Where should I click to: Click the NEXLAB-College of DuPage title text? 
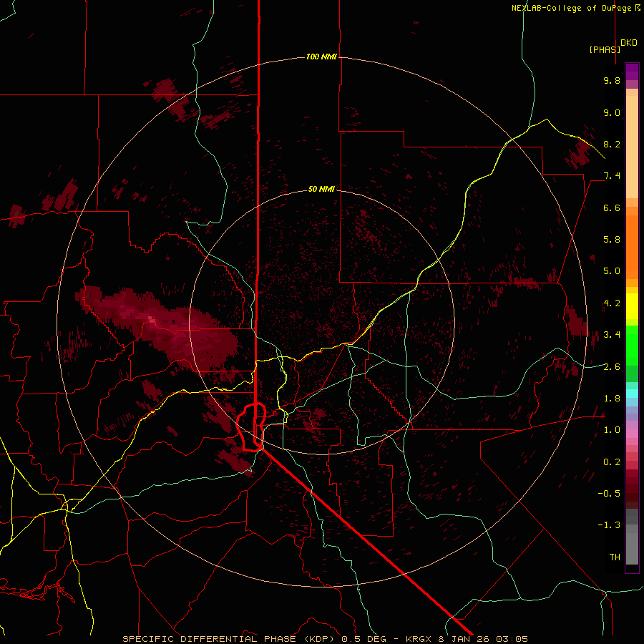pos(571,8)
